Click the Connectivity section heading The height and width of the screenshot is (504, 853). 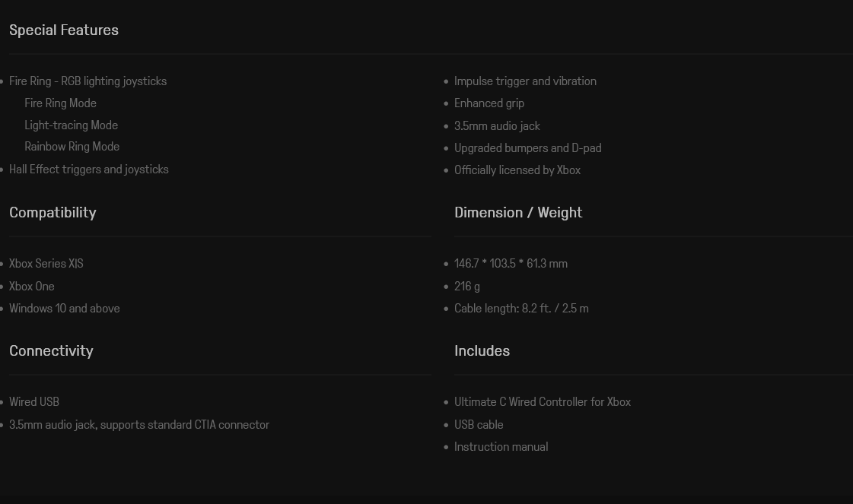pyautogui.click(x=51, y=351)
